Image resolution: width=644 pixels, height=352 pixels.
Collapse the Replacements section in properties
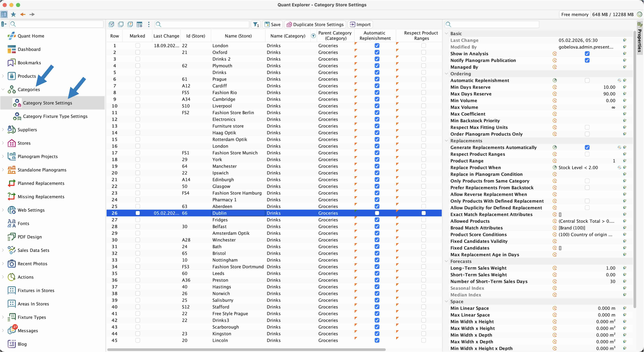tap(447, 141)
